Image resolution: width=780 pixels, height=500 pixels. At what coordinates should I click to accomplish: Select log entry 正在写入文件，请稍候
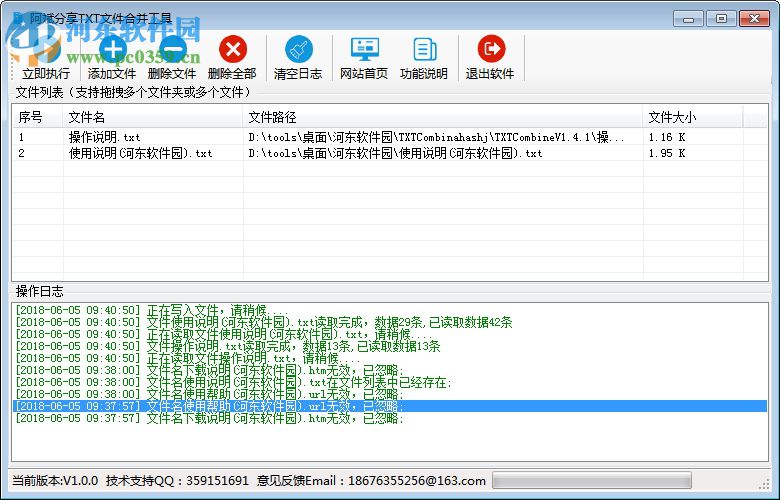pos(390,310)
